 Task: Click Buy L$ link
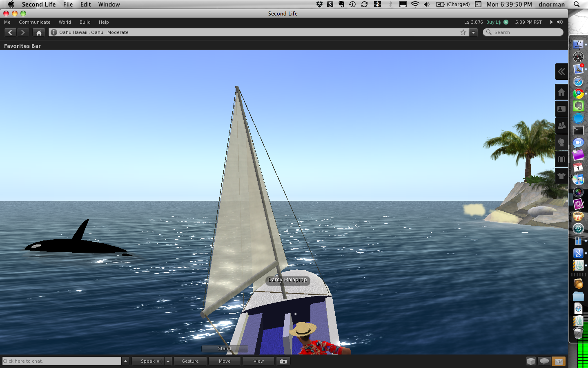pos(493,22)
